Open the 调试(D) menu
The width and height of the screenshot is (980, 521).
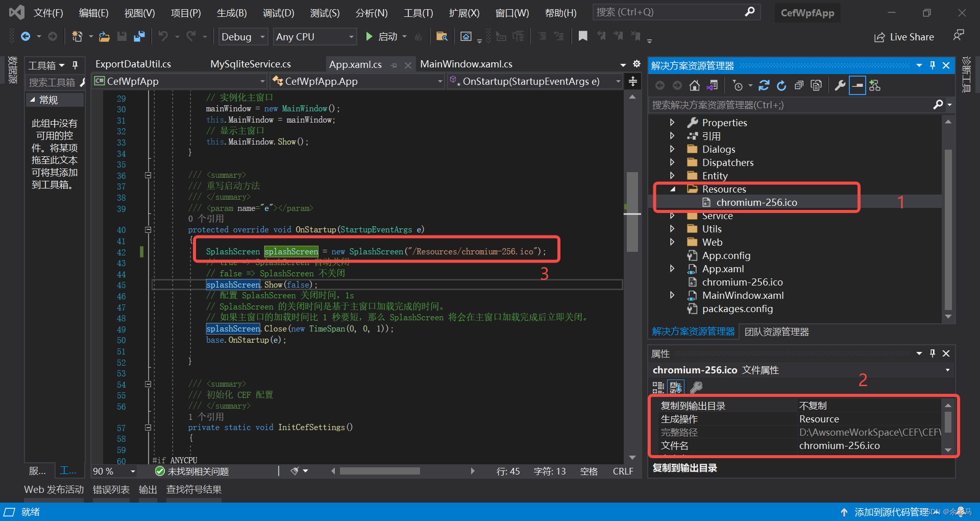tap(278, 13)
